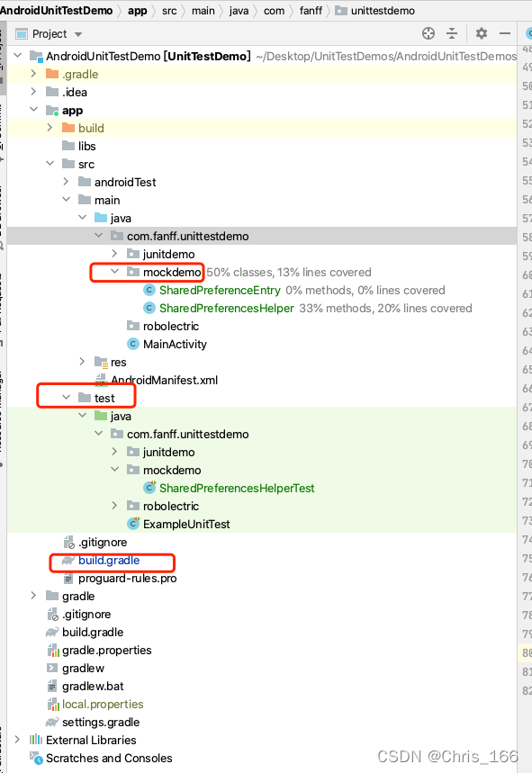The height and width of the screenshot is (773, 532).
Task: Select SharedPreferencesHelperTest file name
Action: point(237,488)
